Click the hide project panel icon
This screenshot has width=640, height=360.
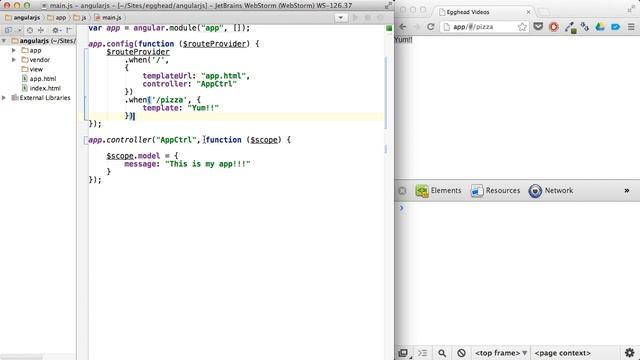tap(69, 30)
